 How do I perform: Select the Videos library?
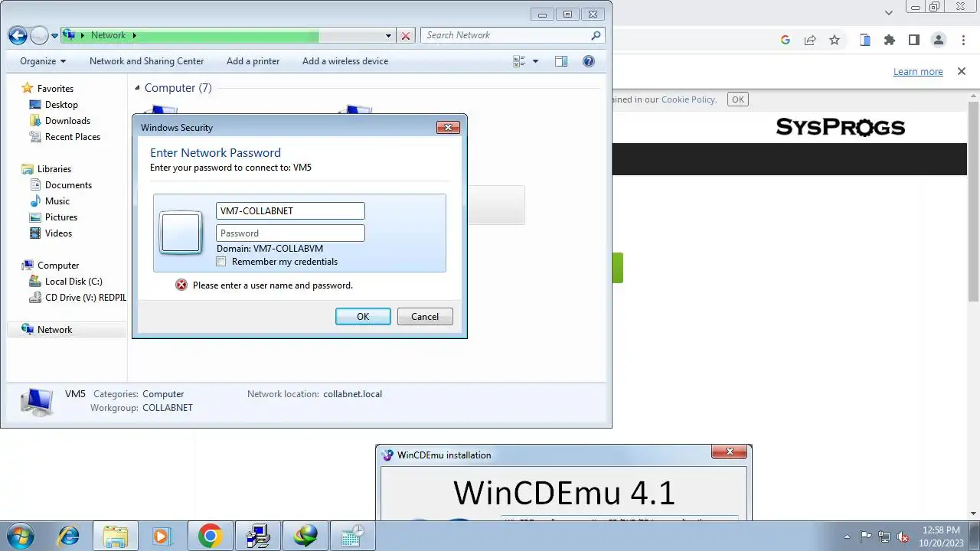(58, 233)
